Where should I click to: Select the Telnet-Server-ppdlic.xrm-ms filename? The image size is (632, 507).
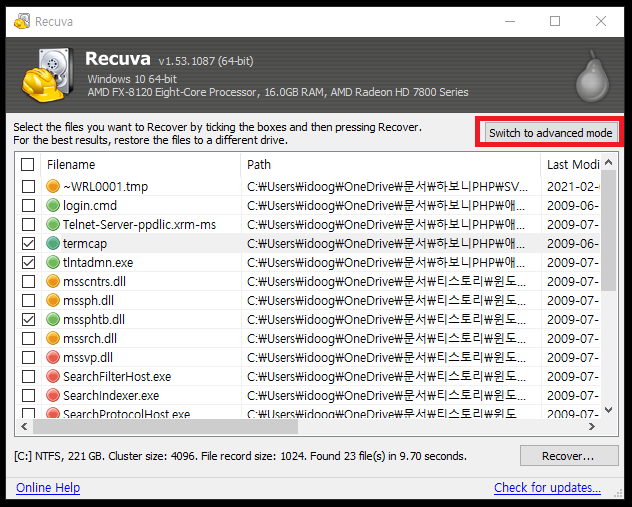[x=139, y=224]
